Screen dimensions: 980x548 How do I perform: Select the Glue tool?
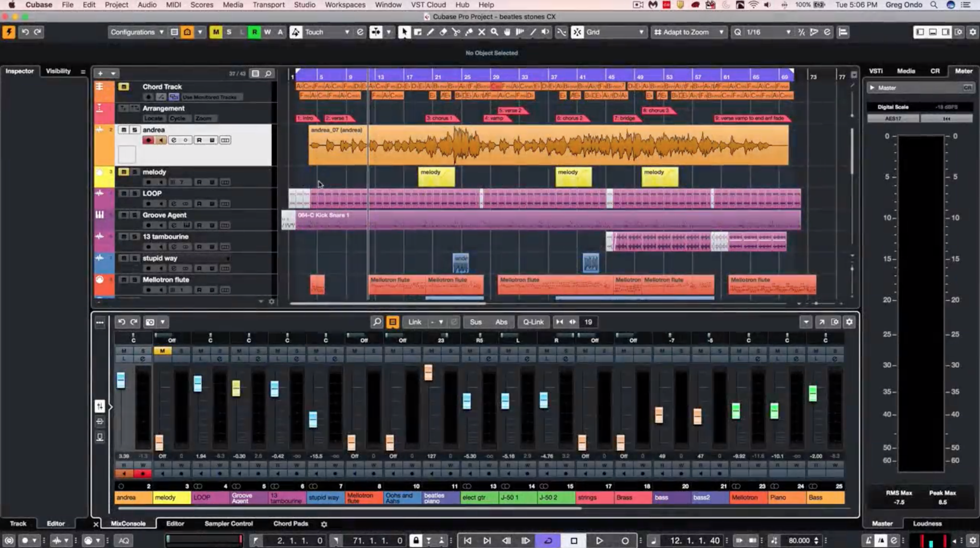(x=469, y=32)
